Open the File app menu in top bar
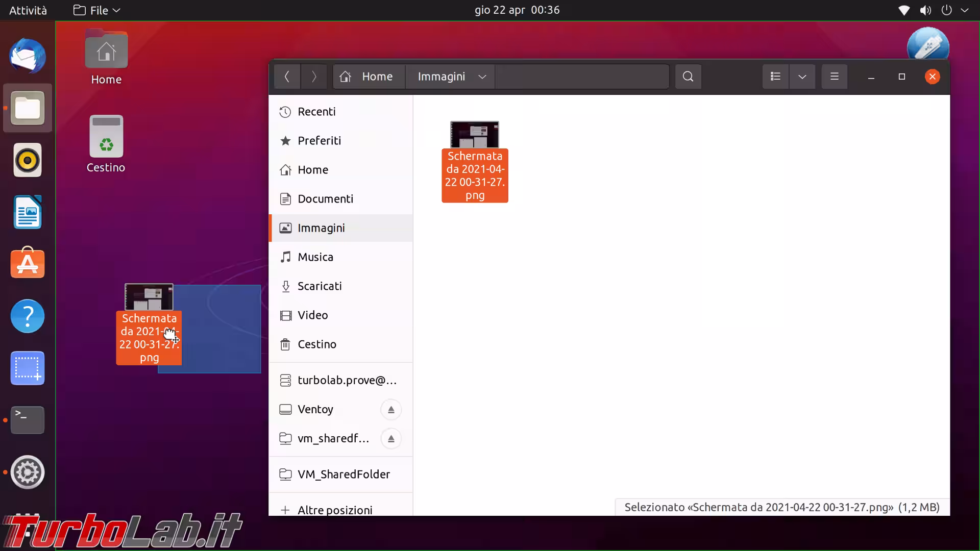Viewport: 980px width, 551px height. click(97, 10)
